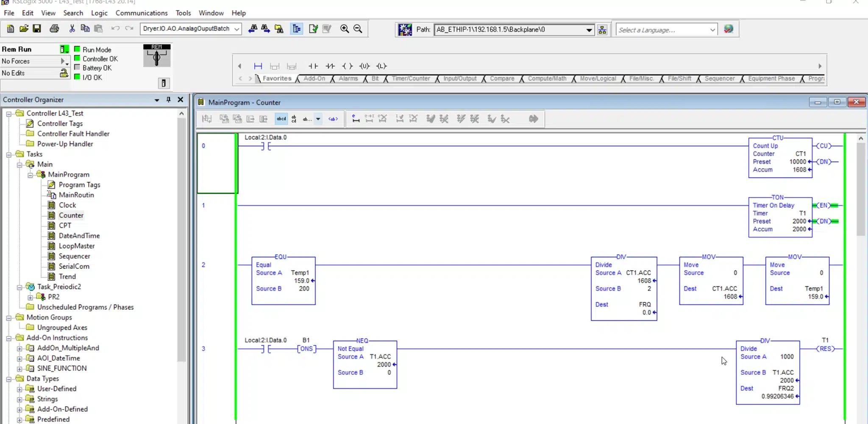Open the Controller Organizer panel menu arrow
The width and height of the screenshot is (868, 424).
pos(157,100)
